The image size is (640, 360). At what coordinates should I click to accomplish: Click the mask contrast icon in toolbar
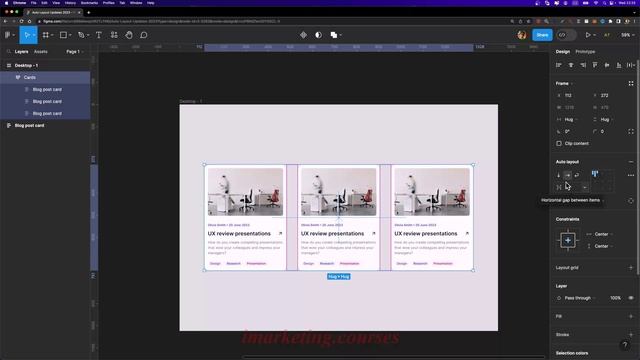click(318, 35)
